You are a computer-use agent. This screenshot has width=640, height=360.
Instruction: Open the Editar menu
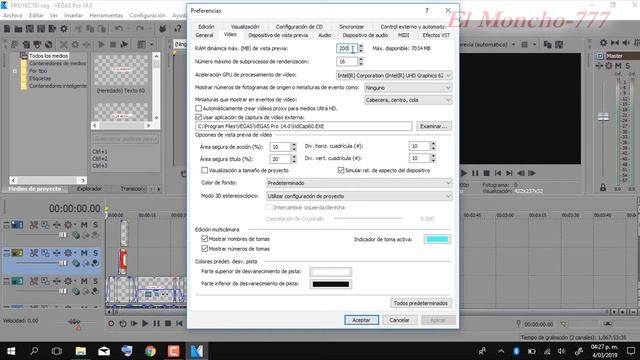click(x=36, y=16)
